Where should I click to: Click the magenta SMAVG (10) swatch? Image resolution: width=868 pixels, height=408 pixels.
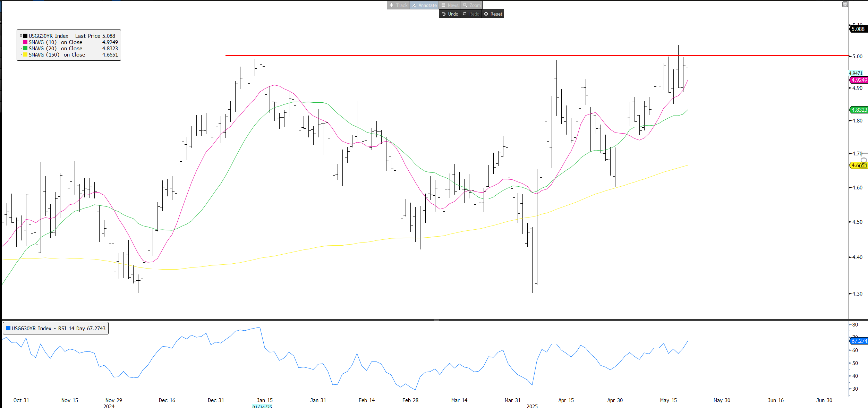tap(25, 42)
